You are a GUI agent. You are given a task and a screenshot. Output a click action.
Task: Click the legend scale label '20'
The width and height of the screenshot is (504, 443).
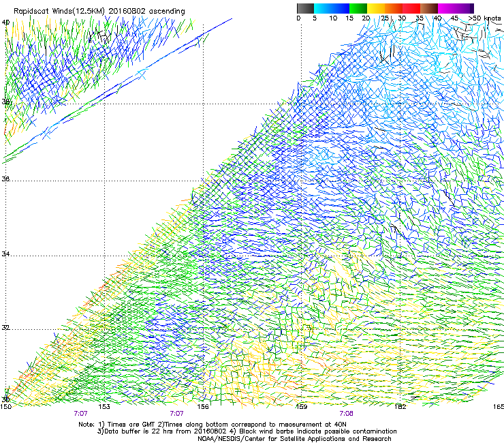coord(366,18)
